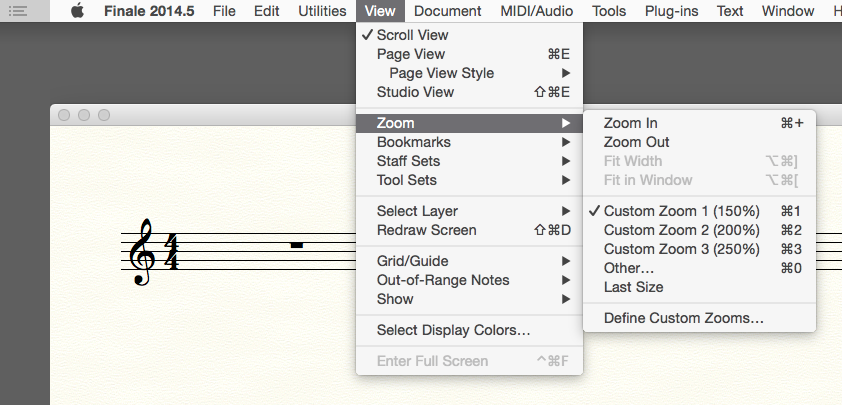
Task: Open the MIDI/Audio menu
Action: pyautogui.click(x=538, y=12)
